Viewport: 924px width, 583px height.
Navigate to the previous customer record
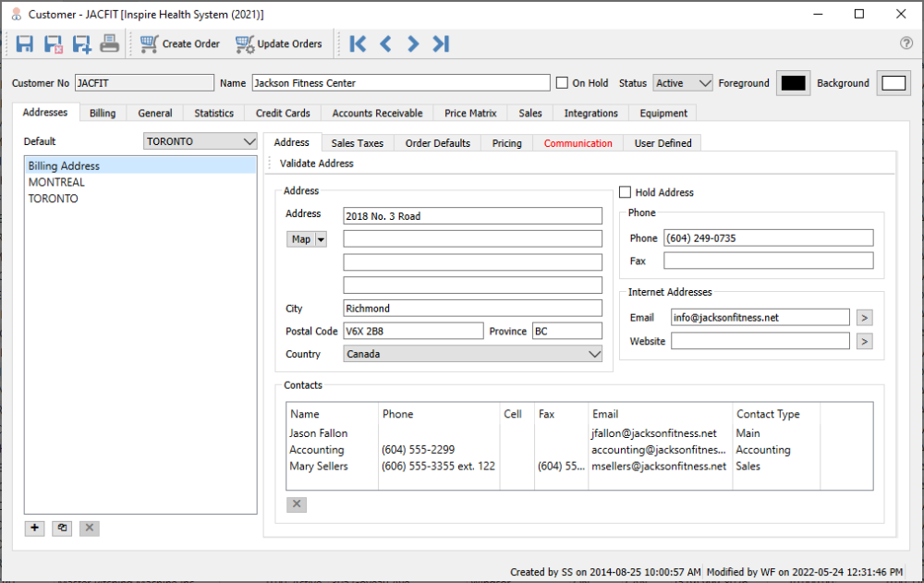pos(386,43)
